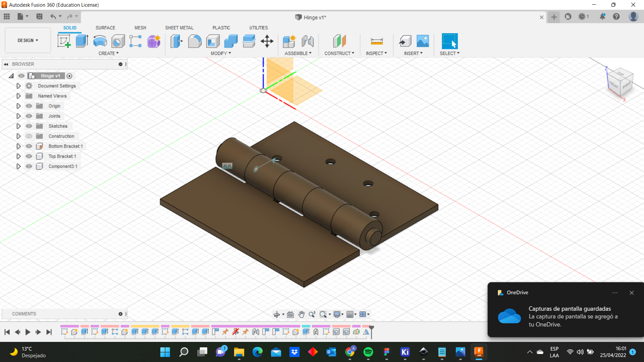644x362 pixels.
Task: Select the Create Form tool
Action: point(154,41)
